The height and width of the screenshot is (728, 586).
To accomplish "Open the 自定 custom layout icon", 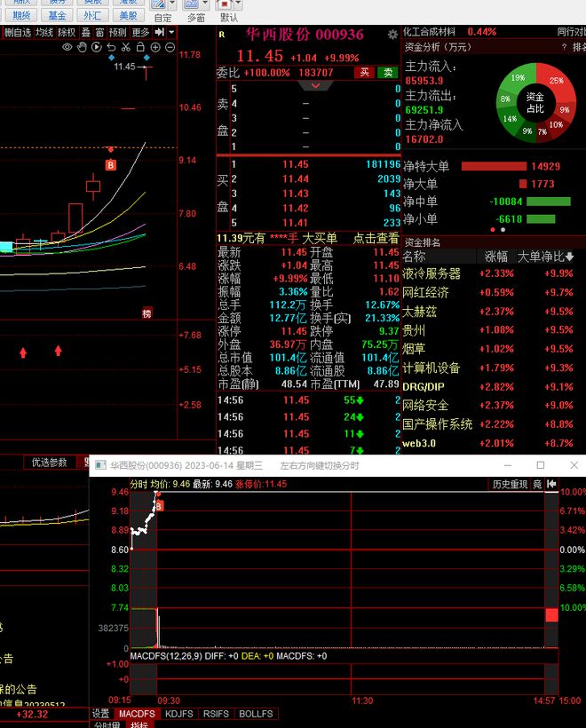I will [158, 4].
